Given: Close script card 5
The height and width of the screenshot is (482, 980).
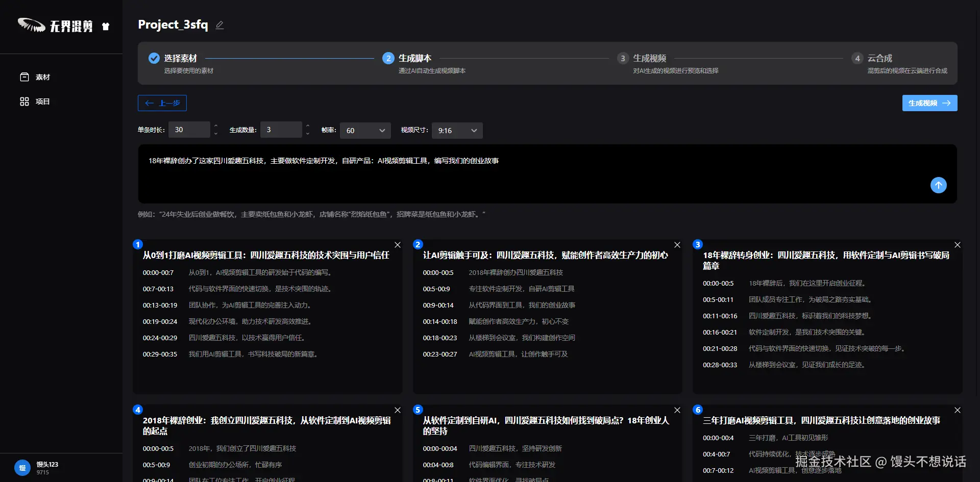Looking at the screenshot, I should (x=677, y=410).
